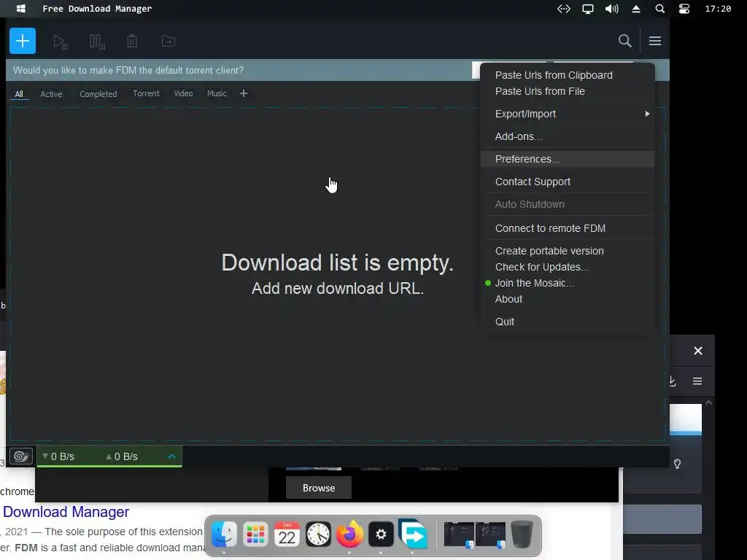Select Join the Mosaic... entry
This screenshot has width=747, height=560.
pyautogui.click(x=567, y=284)
